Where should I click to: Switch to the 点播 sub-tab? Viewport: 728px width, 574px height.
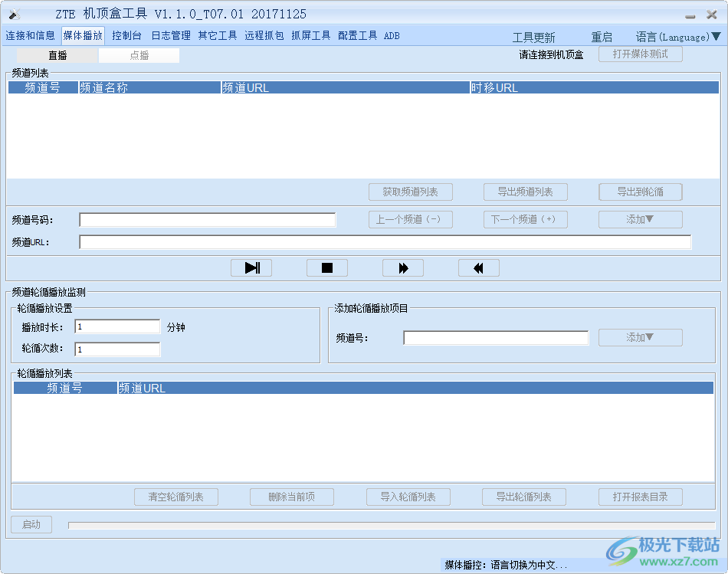pyautogui.click(x=139, y=55)
